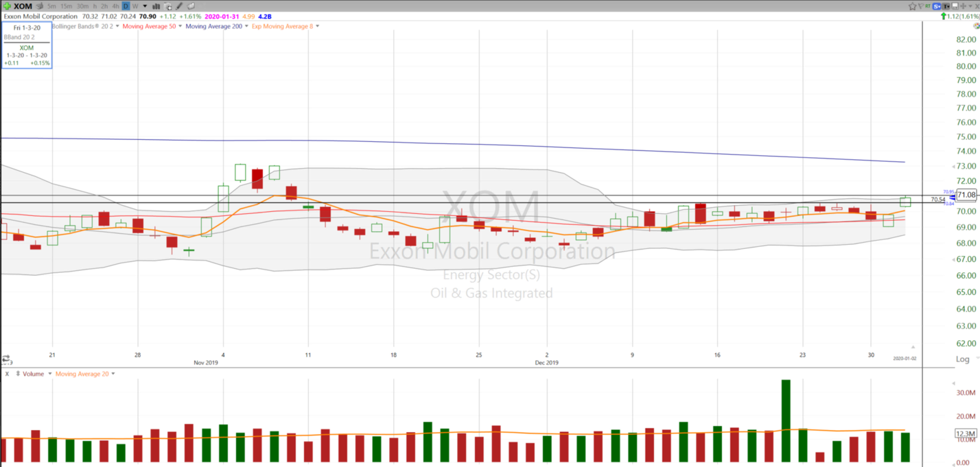Select the 4h timeframe
Viewport: 980px width, 467px height.
(x=115, y=6)
